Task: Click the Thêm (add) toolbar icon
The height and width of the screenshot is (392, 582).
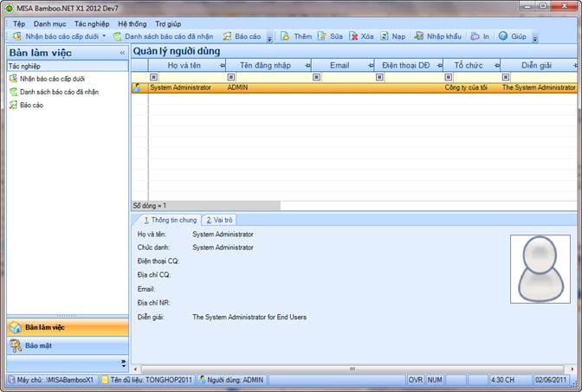Action: click(x=285, y=36)
